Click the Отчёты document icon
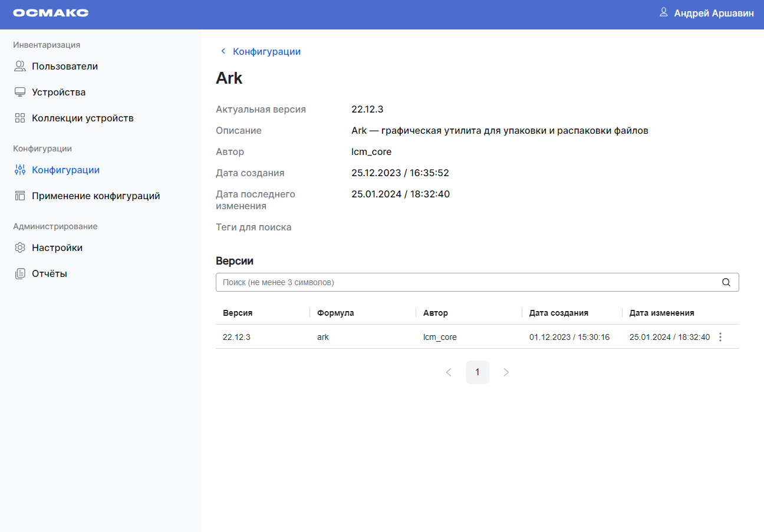Screen dimensions: 764x532 click(x=20, y=274)
